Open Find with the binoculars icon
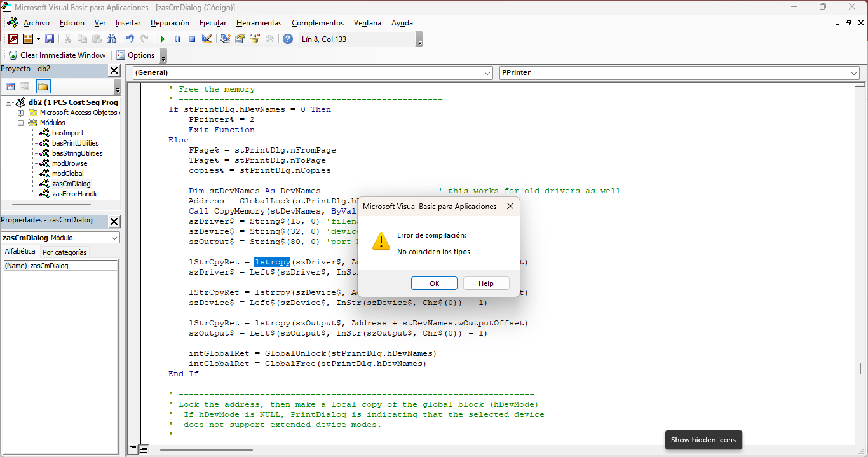 (112, 39)
